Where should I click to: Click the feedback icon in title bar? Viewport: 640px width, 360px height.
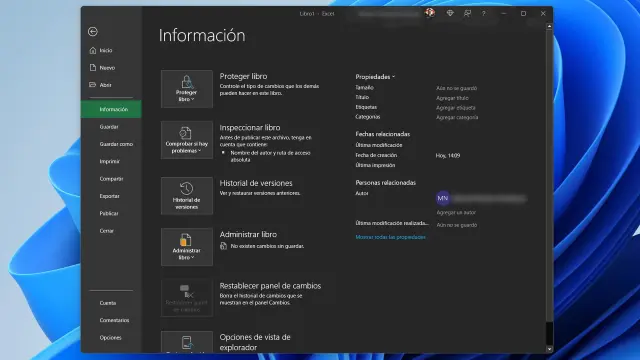[467, 13]
